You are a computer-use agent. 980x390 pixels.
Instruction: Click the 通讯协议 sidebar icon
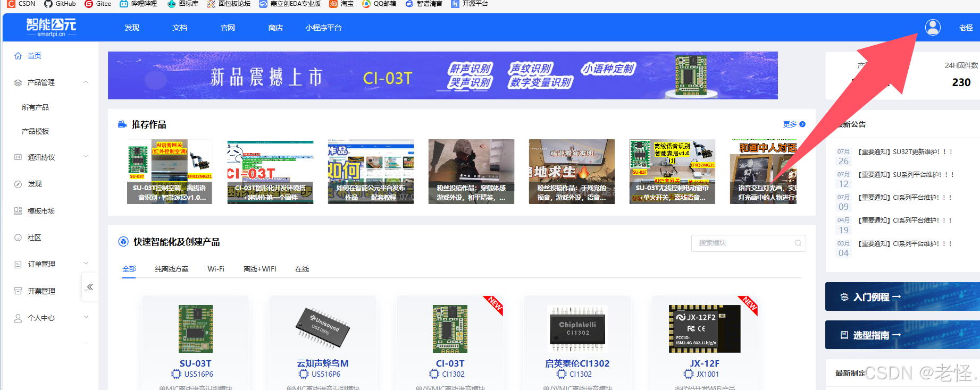pos(18,157)
